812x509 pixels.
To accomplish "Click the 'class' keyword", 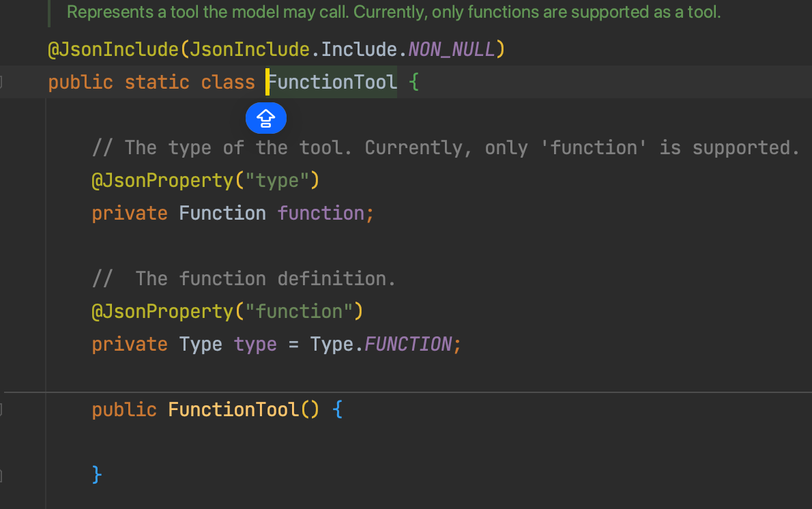I will (228, 83).
